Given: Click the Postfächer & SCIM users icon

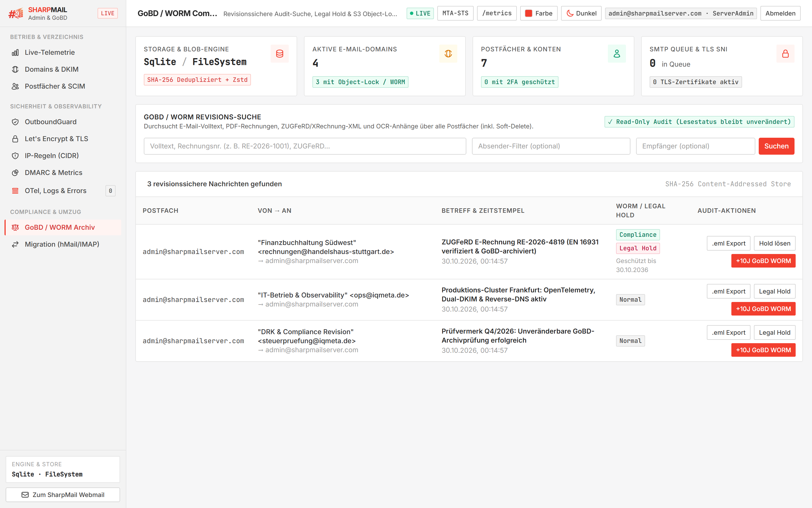Looking at the screenshot, I should tap(15, 86).
